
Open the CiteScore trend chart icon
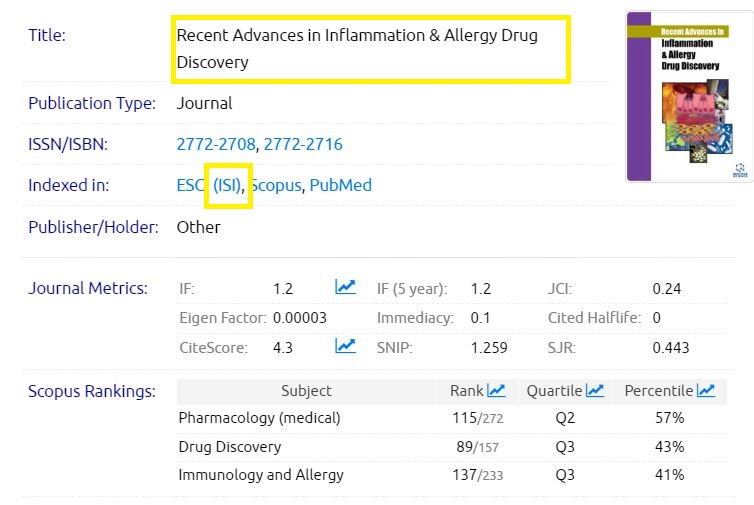point(345,347)
